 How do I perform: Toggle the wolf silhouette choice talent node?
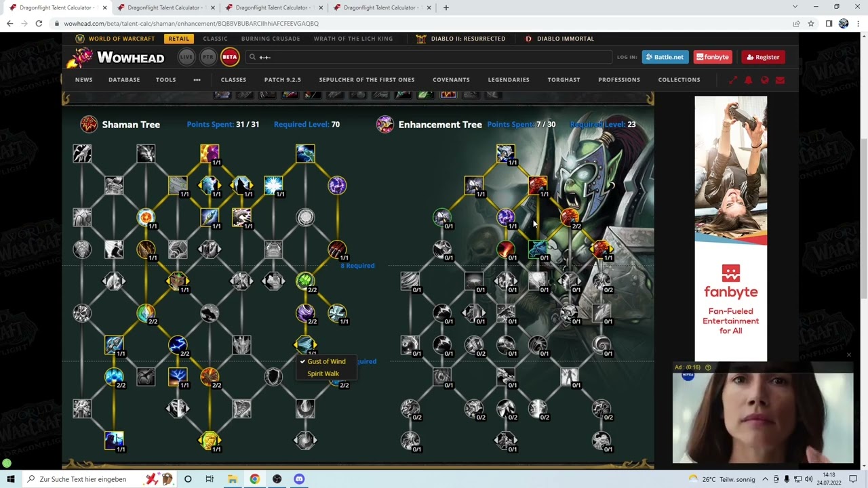(x=241, y=185)
